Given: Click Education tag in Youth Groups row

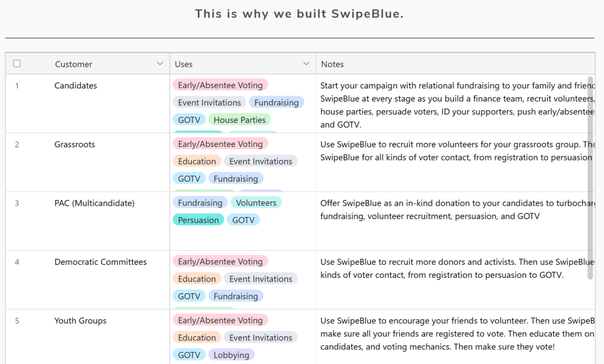Looking at the screenshot, I should coord(197,338).
